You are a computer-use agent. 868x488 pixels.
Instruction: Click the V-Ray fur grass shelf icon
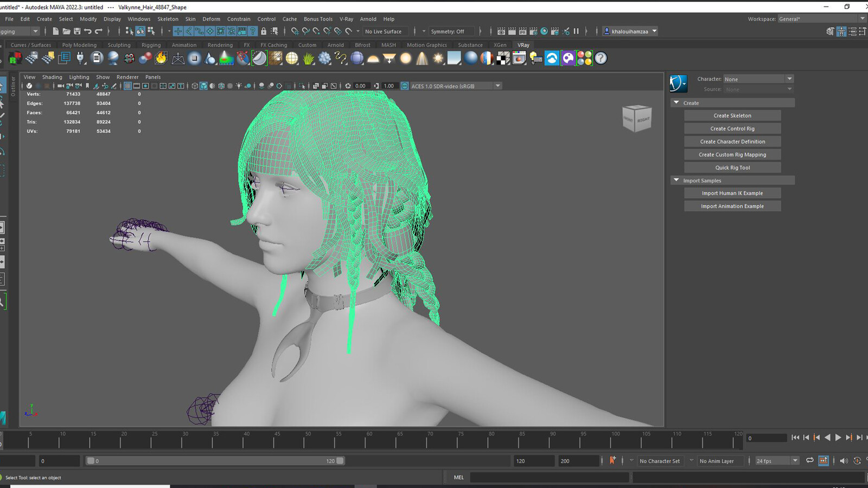pos(308,58)
